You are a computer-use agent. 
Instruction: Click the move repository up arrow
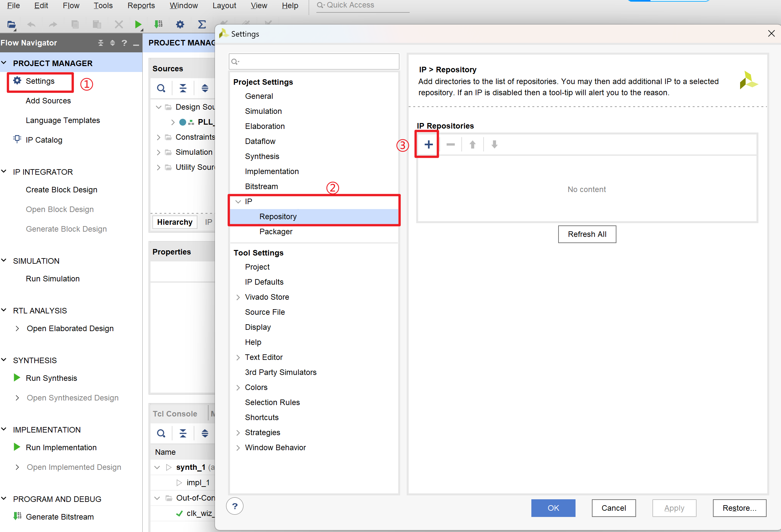472,145
